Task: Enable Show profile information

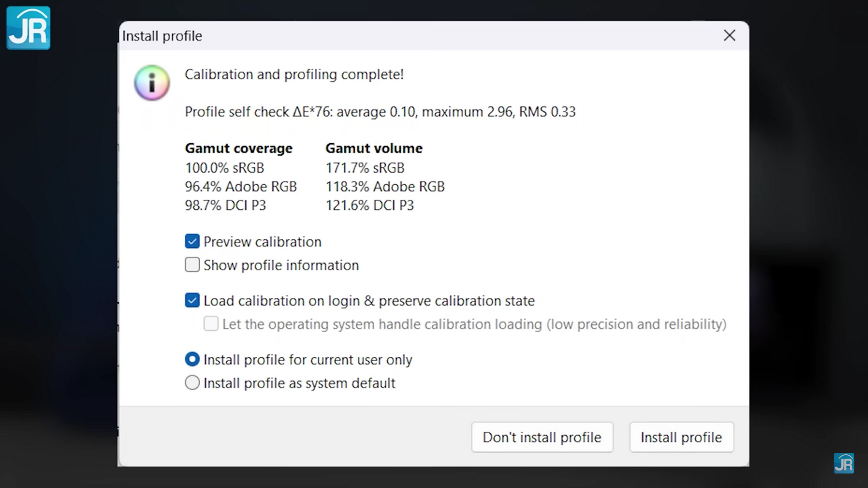Action: point(192,265)
